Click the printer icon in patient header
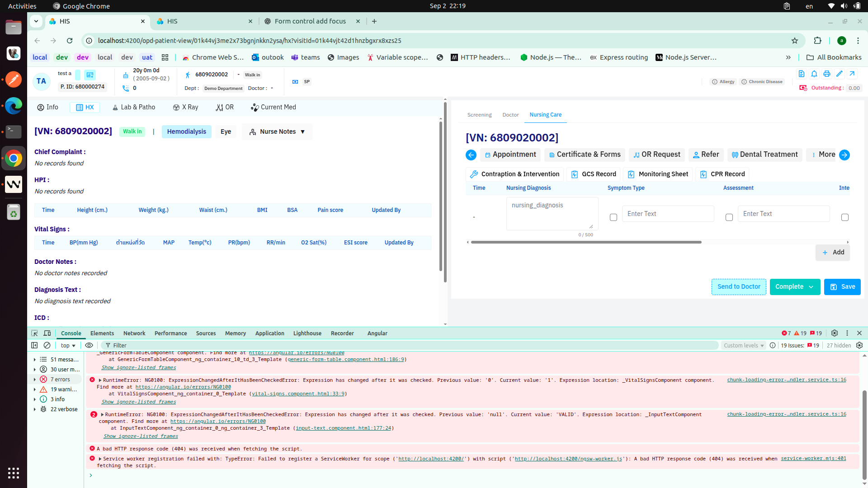The height and width of the screenshot is (488, 868). click(x=827, y=74)
